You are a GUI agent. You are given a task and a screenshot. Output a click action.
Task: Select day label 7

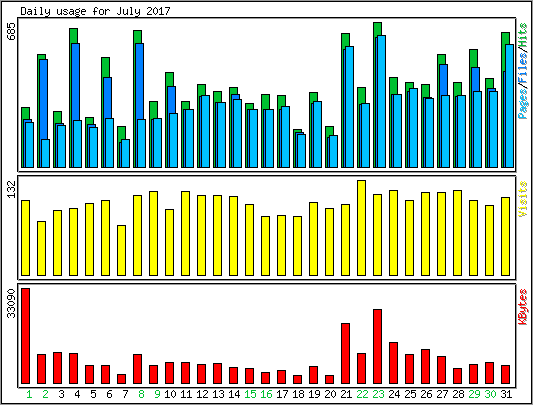(125, 394)
